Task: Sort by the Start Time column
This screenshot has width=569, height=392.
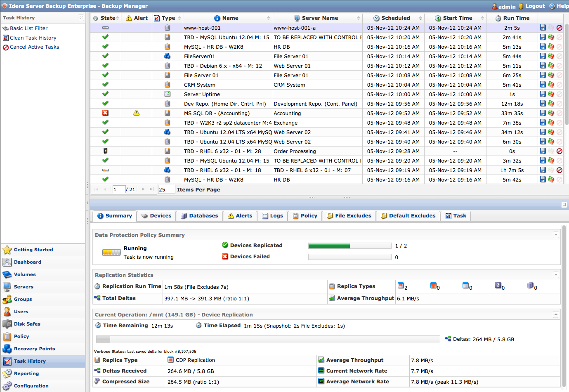Action: pyautogui.click(x=455, y=18)
